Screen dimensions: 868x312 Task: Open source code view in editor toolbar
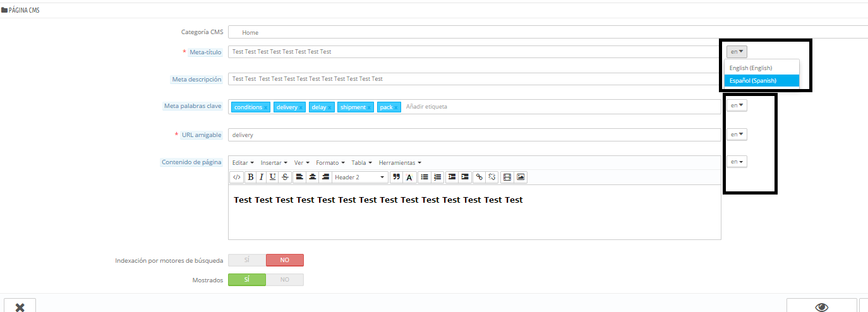coord(237,177)
